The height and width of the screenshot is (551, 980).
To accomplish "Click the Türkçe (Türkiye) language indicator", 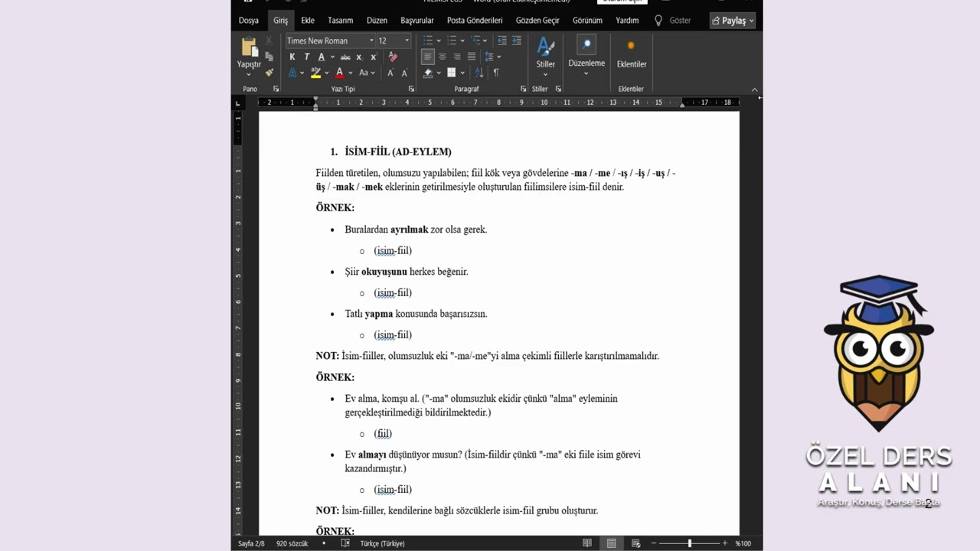I will click(x=382, y=543).
